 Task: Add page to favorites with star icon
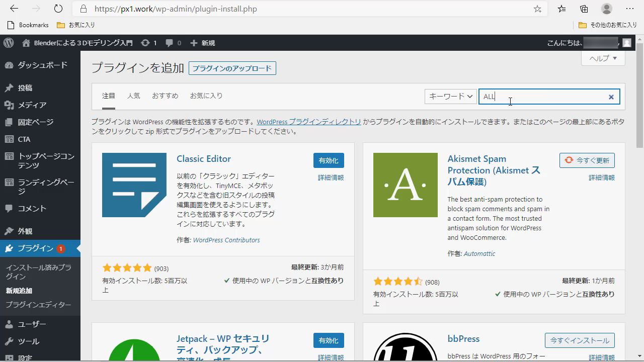[537, 9]
